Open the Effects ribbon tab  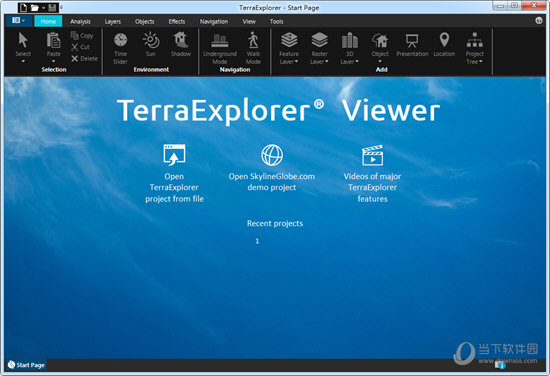pos(177,21)
